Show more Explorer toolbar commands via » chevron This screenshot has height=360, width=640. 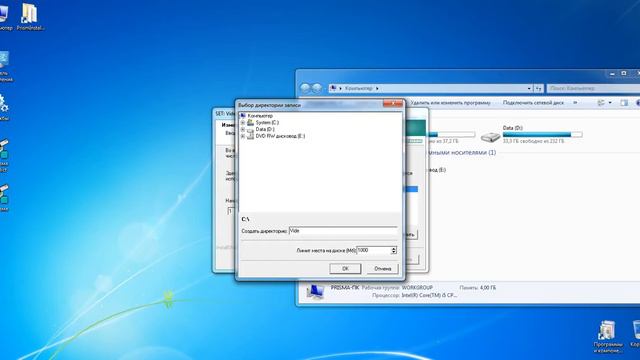[575, 103]
